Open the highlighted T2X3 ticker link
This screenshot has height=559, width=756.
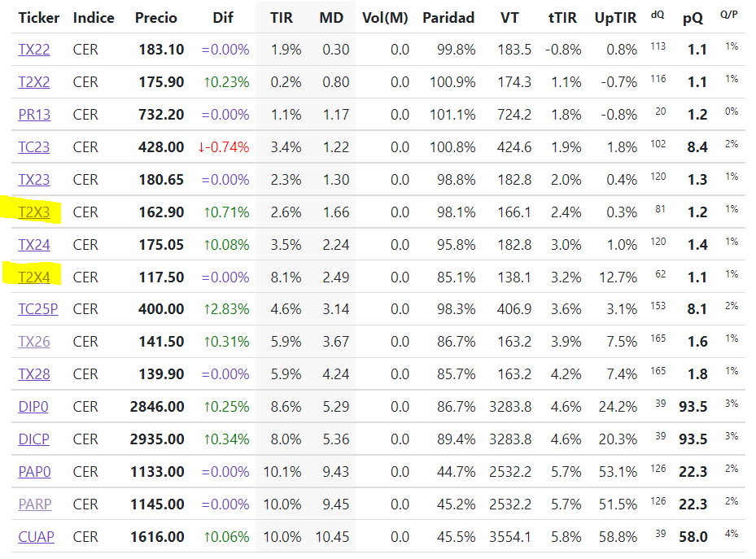(x=33, y=212)
